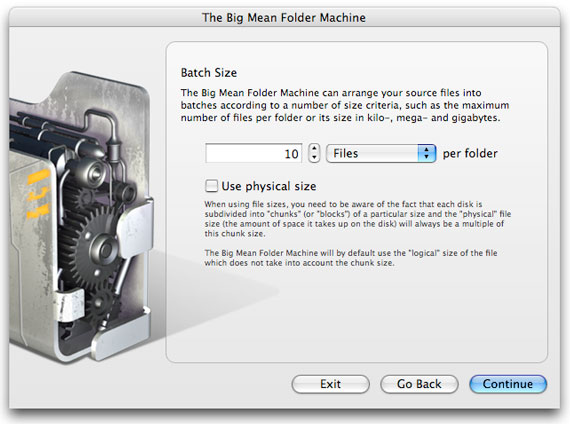Click the large black gear in the illustration
This screenshot has height=424, width=570.
[x=95, y=247]
